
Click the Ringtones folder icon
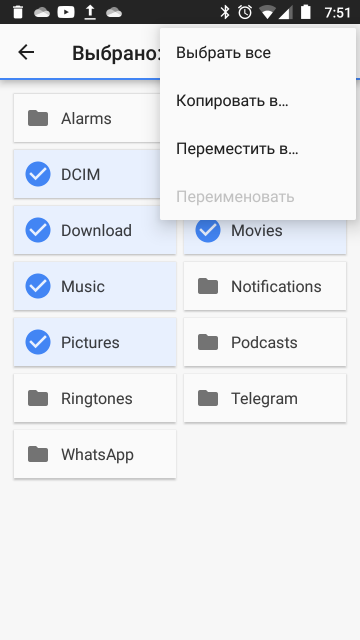pos(38,398)
